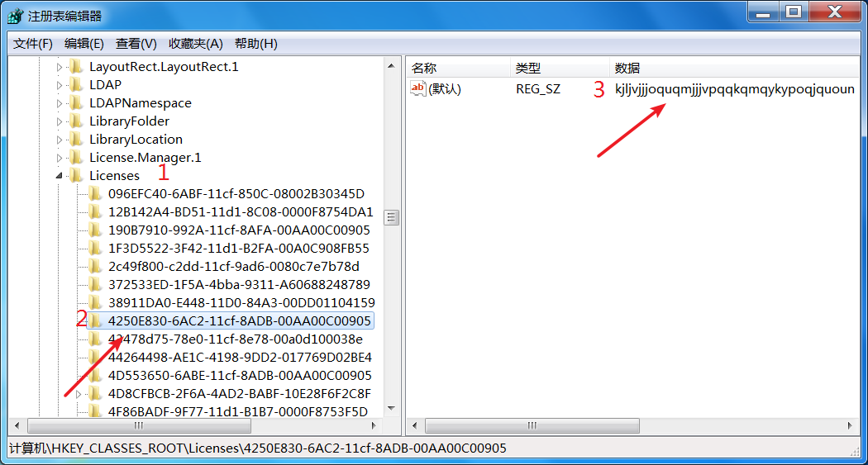Click folder icon of 4D8CFBCB-2F6A key
Viewport: 868px width, 465px height.
click(95, 394)
